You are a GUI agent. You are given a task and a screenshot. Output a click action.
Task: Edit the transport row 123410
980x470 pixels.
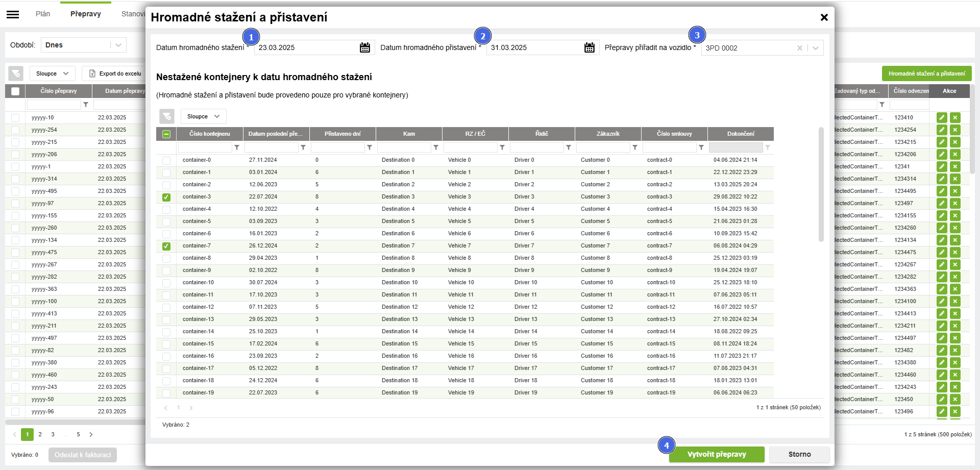tap(942, 117)
